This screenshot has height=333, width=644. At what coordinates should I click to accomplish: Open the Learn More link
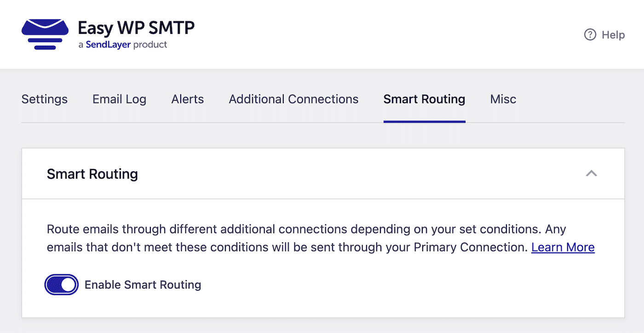click(x=563, y=247)
